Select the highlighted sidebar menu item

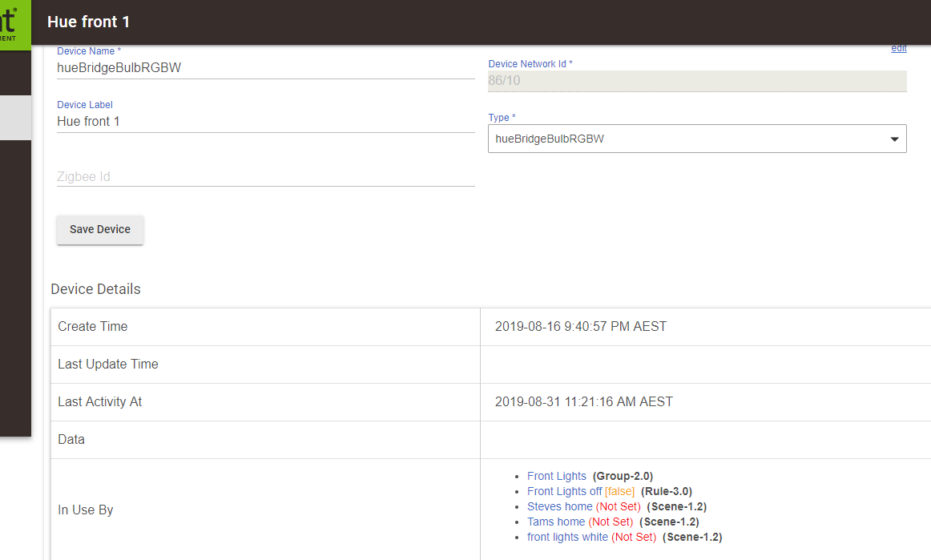[x=15, y=118]
